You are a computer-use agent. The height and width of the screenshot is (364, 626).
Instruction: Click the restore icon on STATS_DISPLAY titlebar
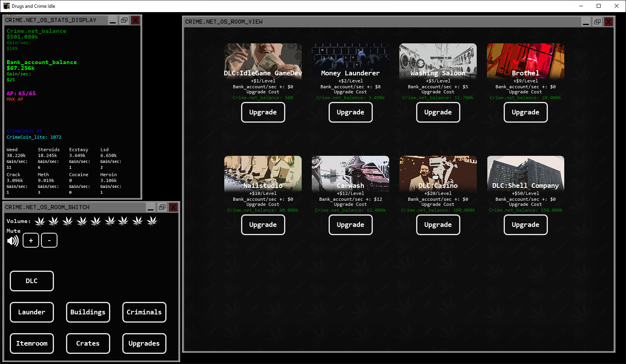[124, 20]
